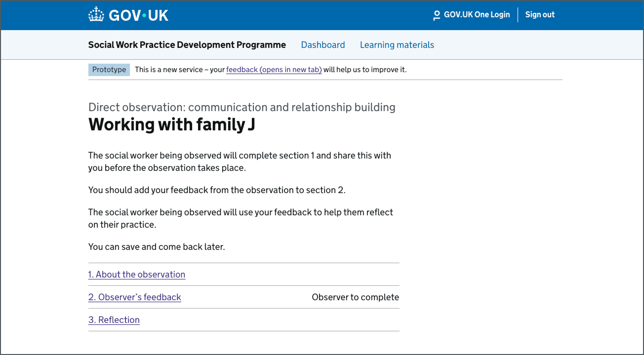Screen dimensions: 644x355
Task: Open section 2, Observer's feedback
Action: pyautogui.click(x=134, y=297)
